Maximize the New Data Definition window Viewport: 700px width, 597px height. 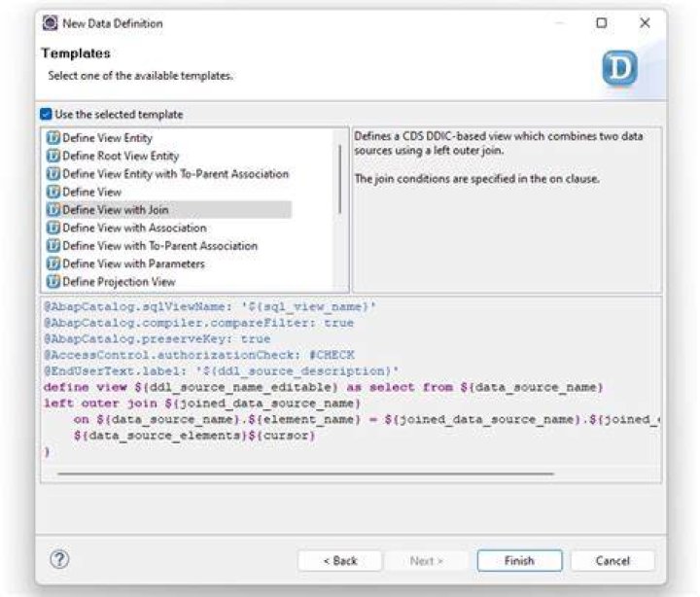(602, 22)
